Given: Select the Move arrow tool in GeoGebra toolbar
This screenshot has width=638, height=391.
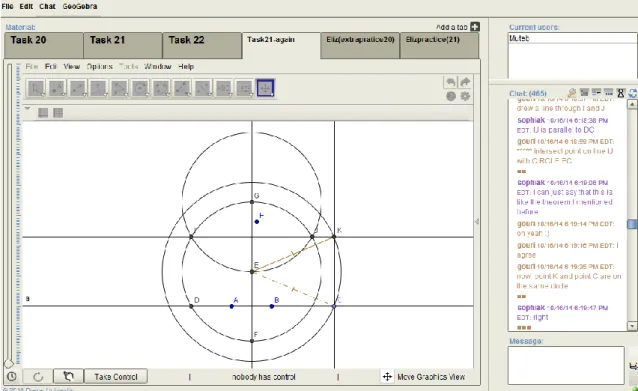Looking at the screenshot, I should (36, 88).
